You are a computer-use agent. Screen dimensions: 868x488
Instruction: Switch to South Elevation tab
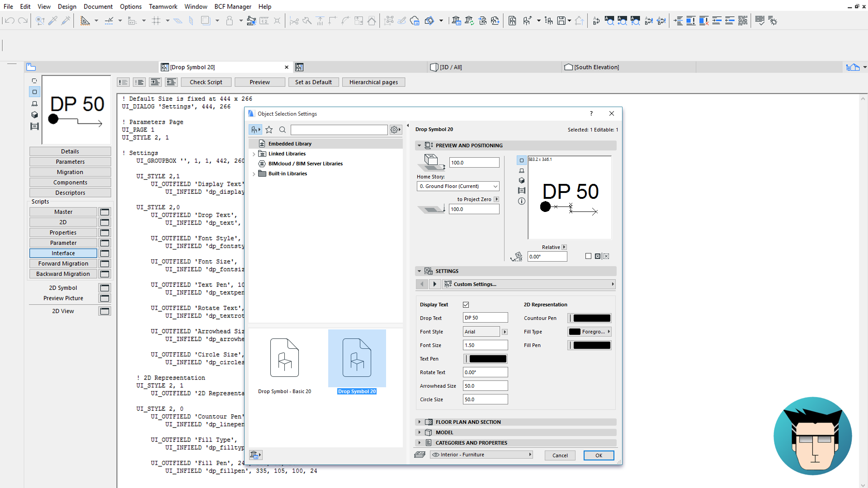pos(596,67)
